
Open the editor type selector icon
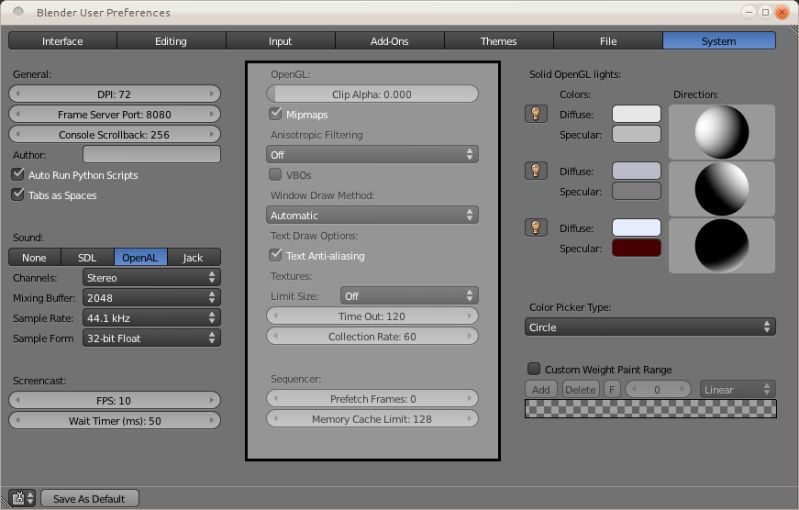point(22,498)
